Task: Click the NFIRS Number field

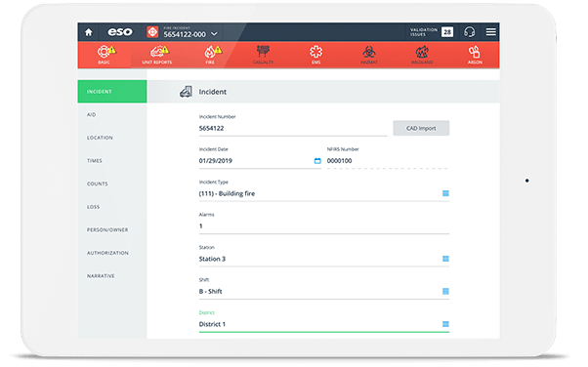Action: point(388,161)
